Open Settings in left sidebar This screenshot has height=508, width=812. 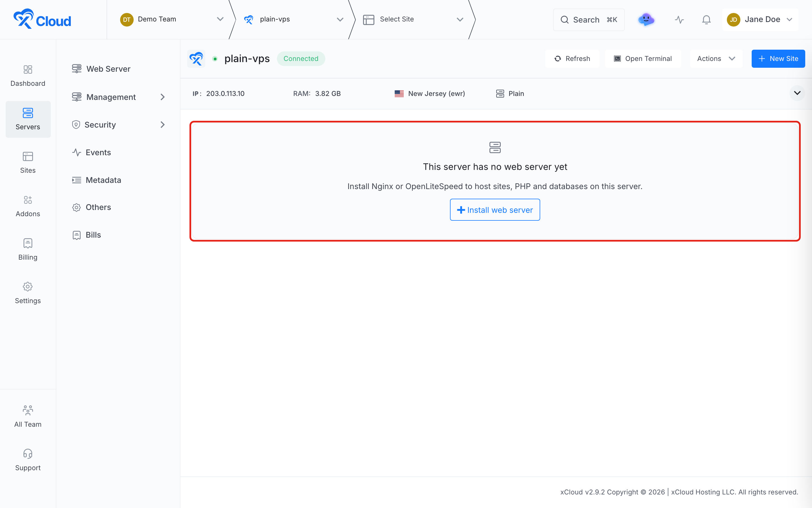pos(28,293)
